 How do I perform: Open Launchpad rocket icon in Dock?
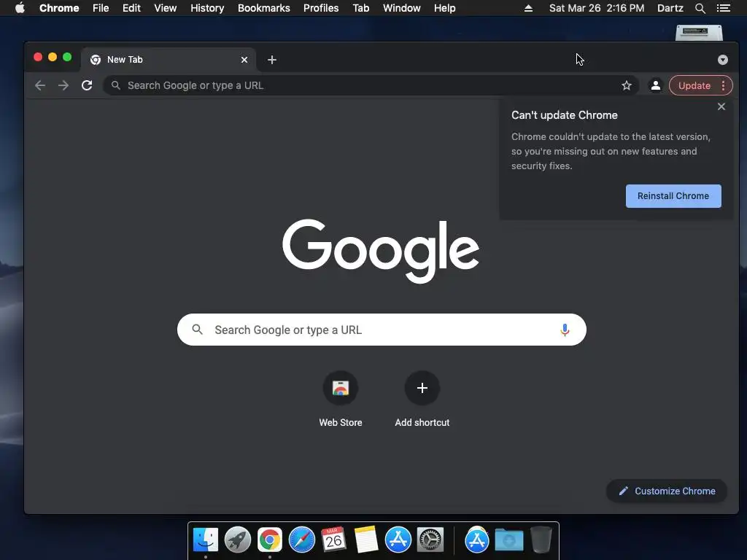pos(238,540)
